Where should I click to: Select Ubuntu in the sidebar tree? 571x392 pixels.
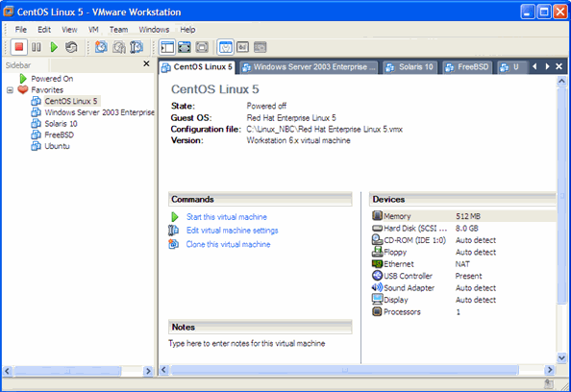click(57, 146)
